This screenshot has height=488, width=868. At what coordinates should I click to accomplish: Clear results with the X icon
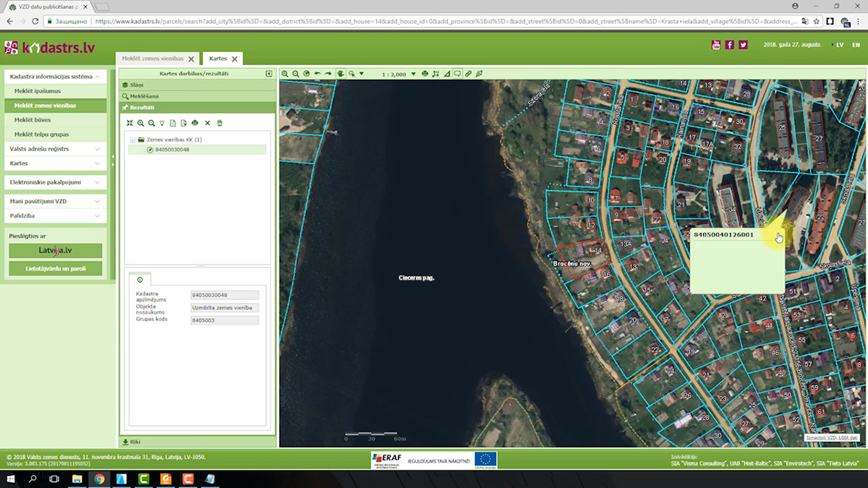tap(208, 124)
